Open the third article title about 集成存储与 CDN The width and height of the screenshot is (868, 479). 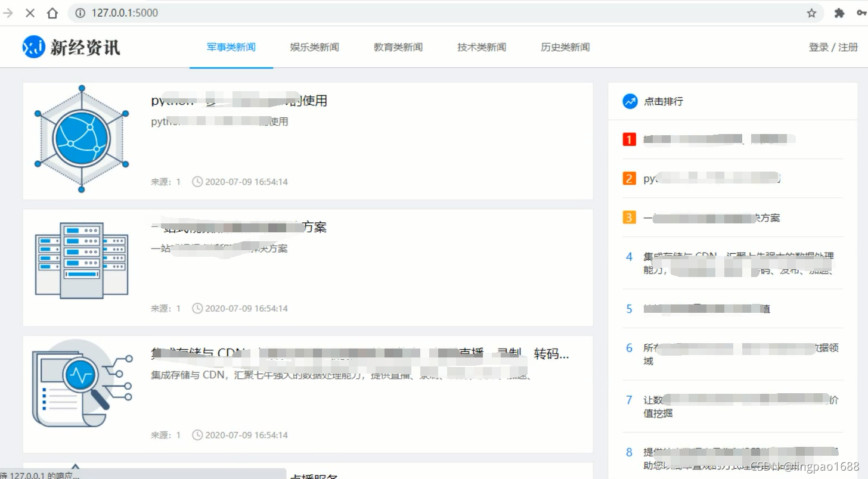coord(360,354)
